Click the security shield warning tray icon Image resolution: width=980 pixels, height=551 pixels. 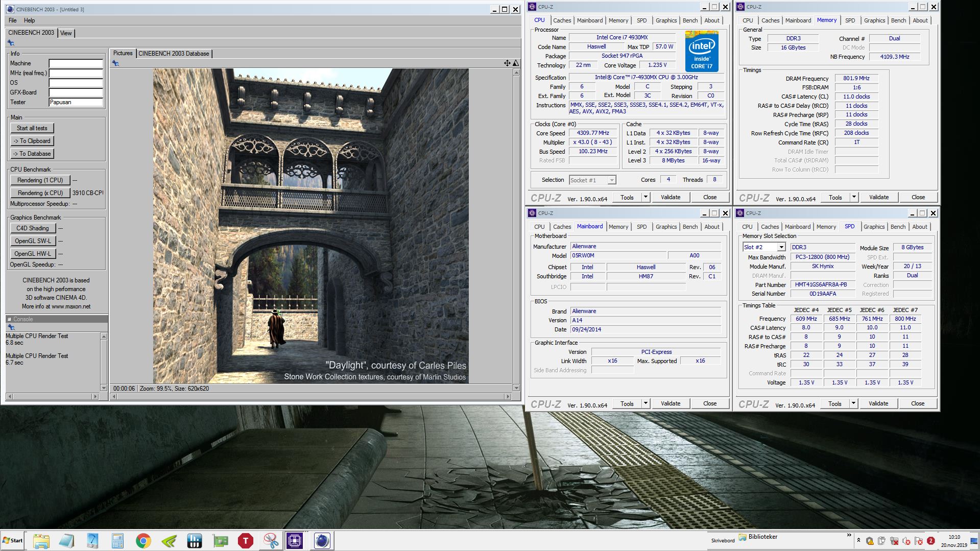pos(870,541)
